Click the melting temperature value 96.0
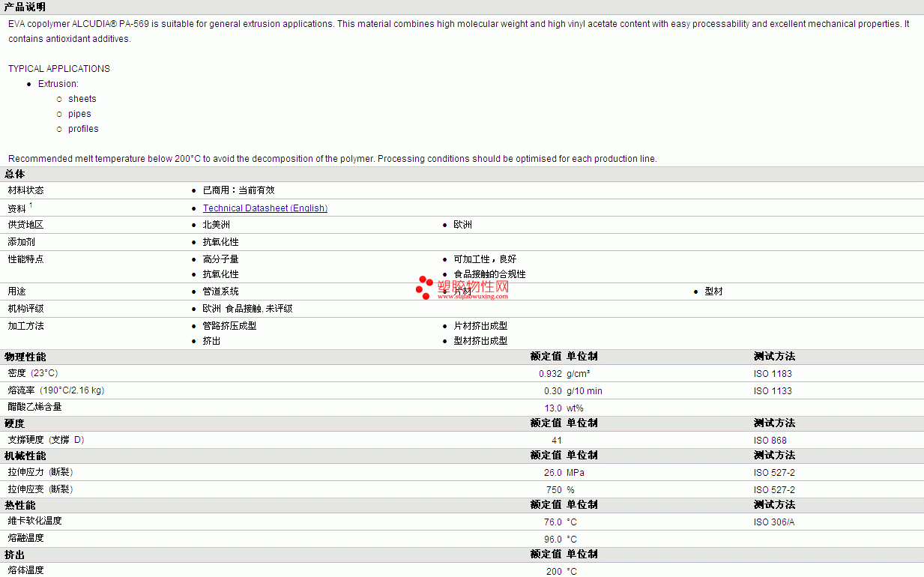This screenshot has width=924, height=577. pyautogui.click(x=553, y=539)
